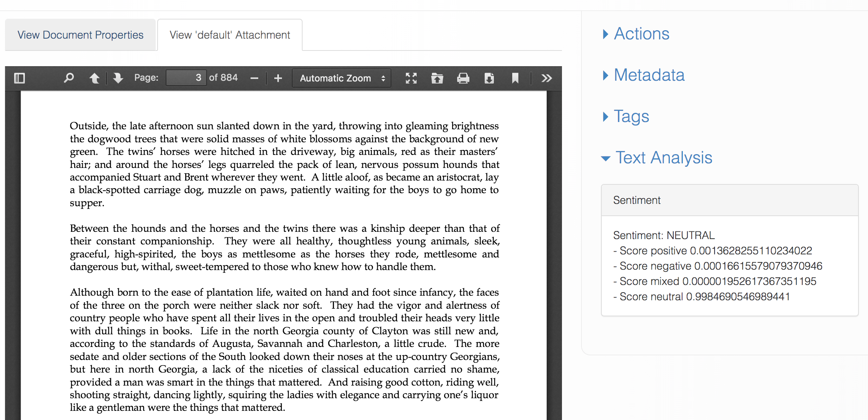Click the 'of 884' page count label
868x420 pixels.
tap(223, 78)
